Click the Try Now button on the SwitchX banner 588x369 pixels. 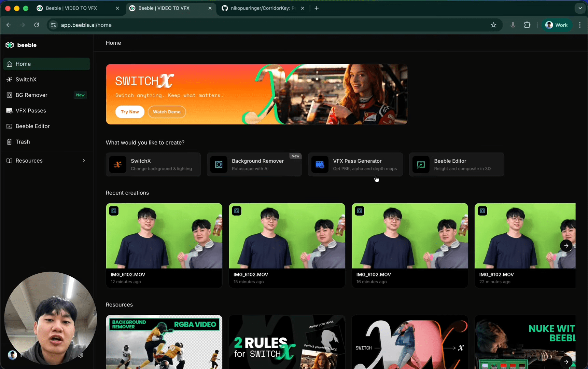[x=130, y=112]
